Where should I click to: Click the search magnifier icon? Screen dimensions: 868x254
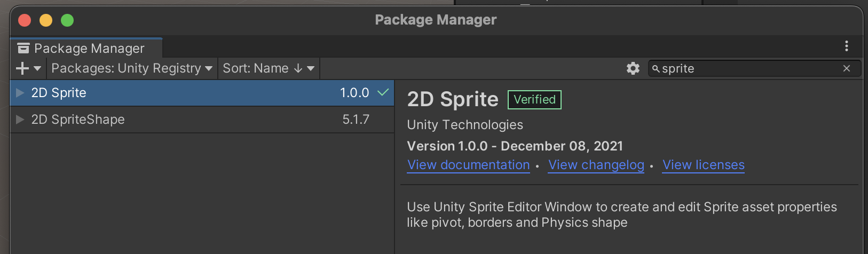point(656,69)
